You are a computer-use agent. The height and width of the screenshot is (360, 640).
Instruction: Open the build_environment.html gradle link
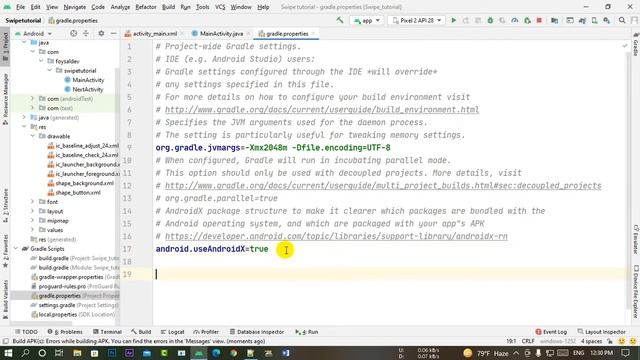pos(322,110)
